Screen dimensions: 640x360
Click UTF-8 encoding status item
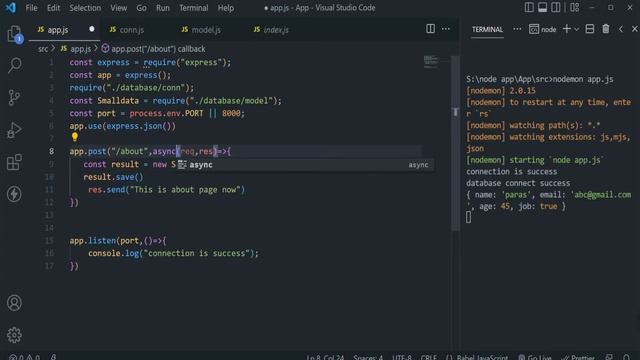tap(402, 357)
